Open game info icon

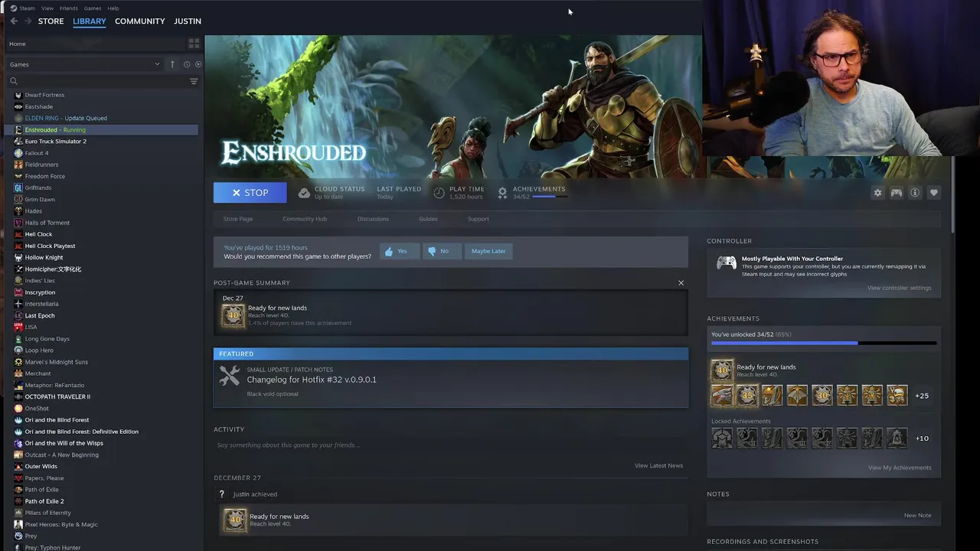914,193
